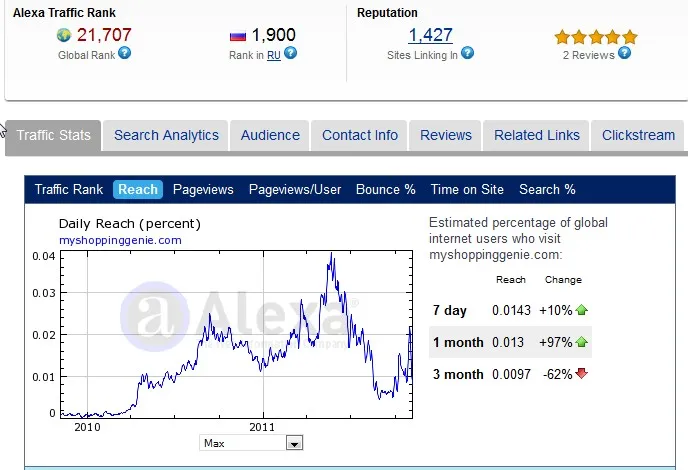Click red down arrow for 3 month change

(582, 374)
